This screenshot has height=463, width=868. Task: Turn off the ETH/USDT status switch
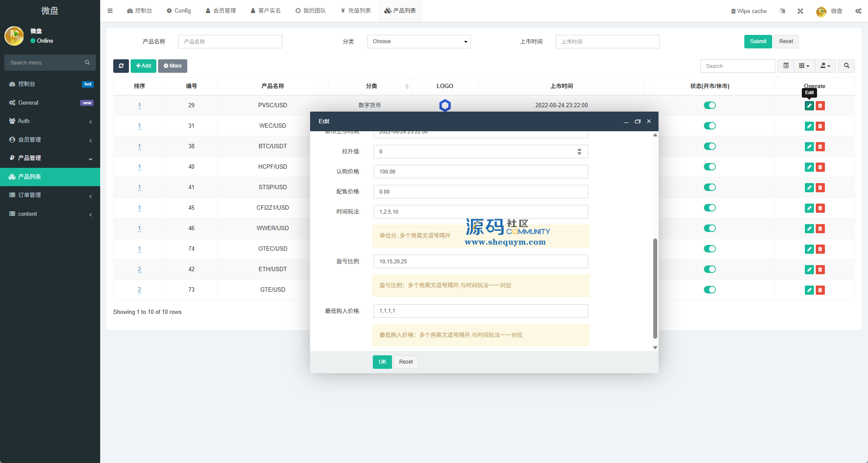click(709, 269)
